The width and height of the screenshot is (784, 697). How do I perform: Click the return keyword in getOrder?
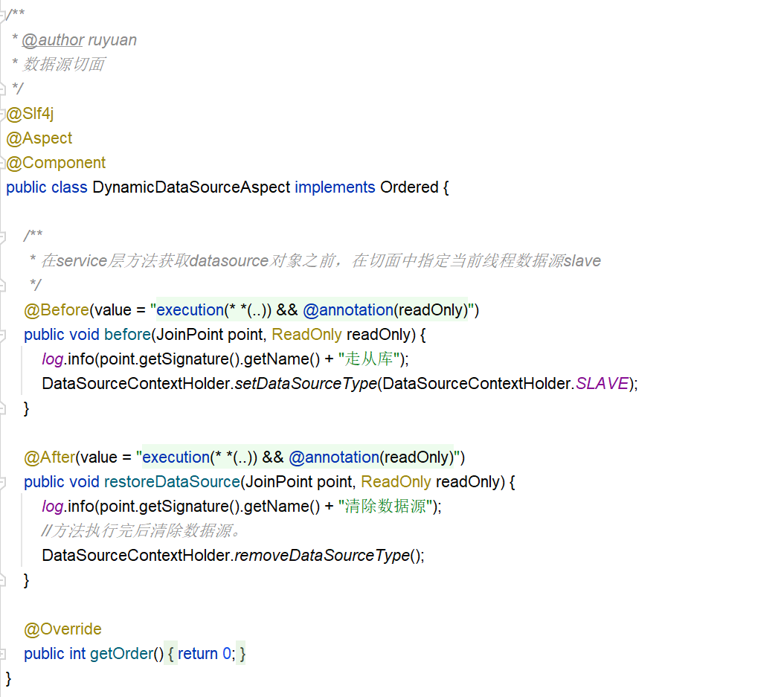(x=198, y=654)
